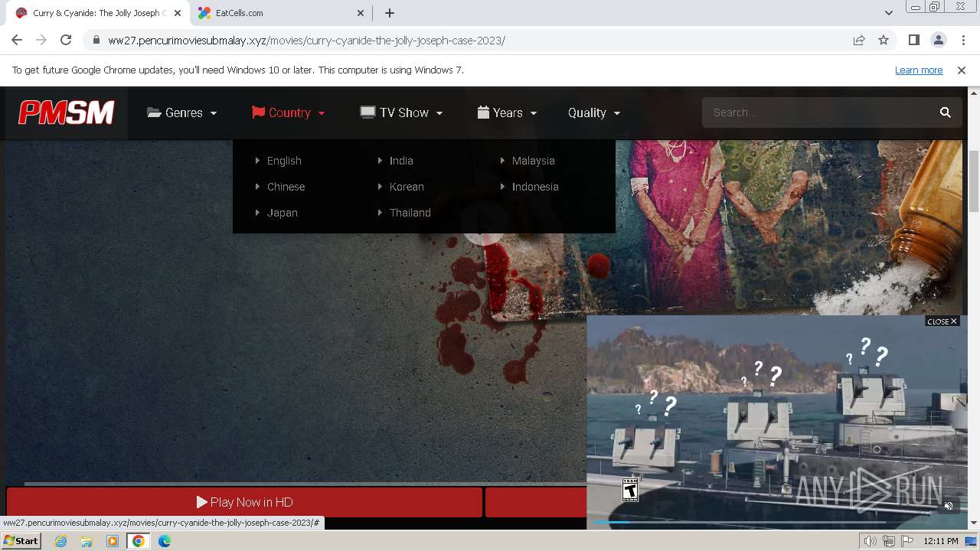Open the Action Center flag icon
This screenshot has height=551, width=980.
tap(907, 541)
